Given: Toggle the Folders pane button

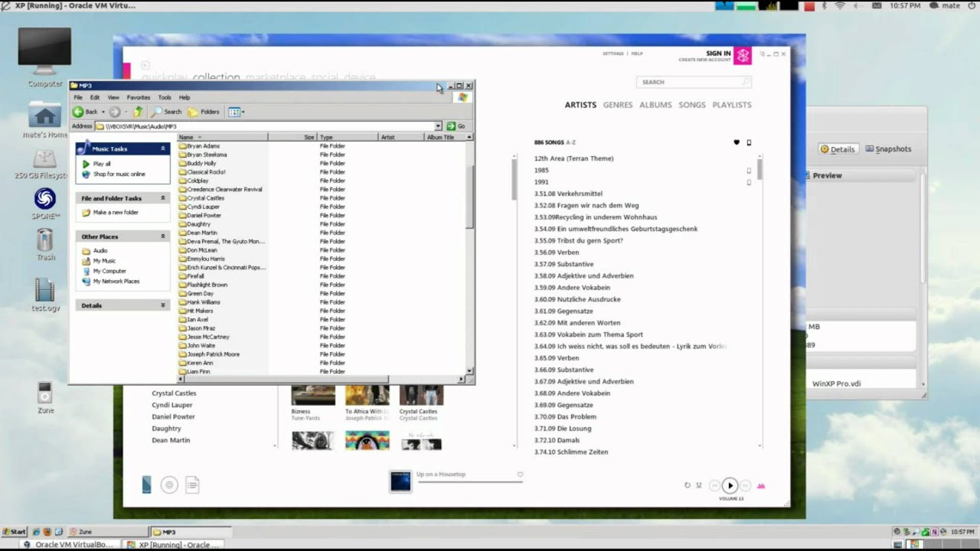Looking at the screenshot, I should [x=204, y=112].
